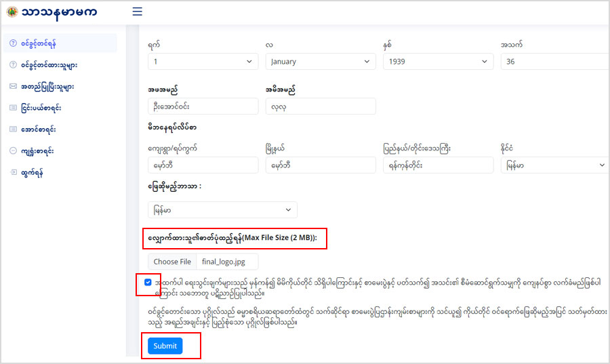Click the logout icon beside ထွက်ရန်
The height and width of the screenshot is (364, 610).
point(13,172)
